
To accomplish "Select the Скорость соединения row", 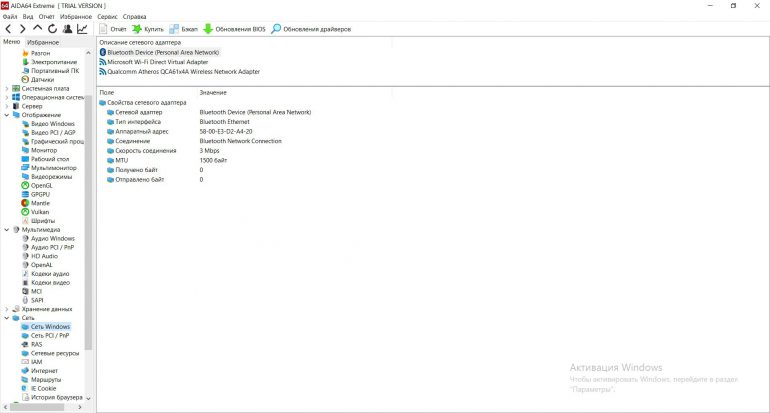I will tap(163, 151).
